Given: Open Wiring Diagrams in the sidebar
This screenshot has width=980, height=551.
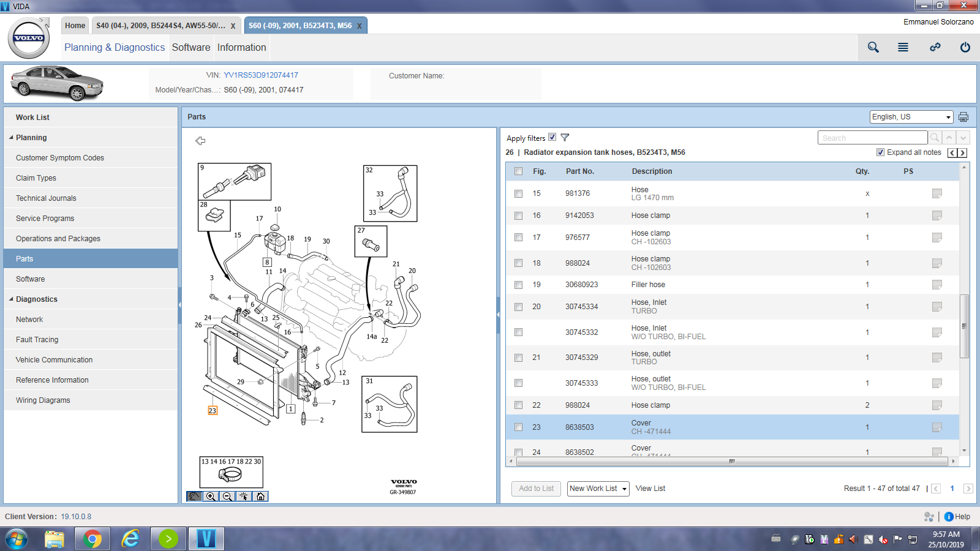Looking at the screenshot, I should (x=43, y=400).
